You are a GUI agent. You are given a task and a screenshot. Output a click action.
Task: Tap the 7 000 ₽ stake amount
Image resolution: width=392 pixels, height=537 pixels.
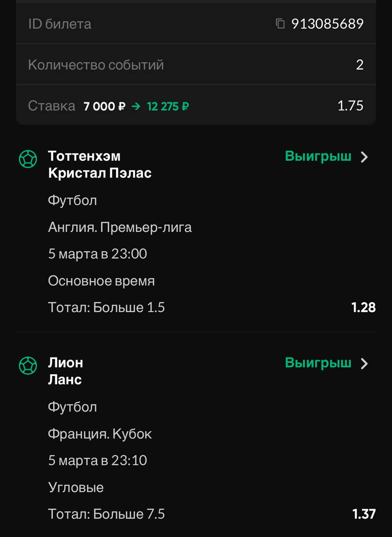[x=104, y=106]
